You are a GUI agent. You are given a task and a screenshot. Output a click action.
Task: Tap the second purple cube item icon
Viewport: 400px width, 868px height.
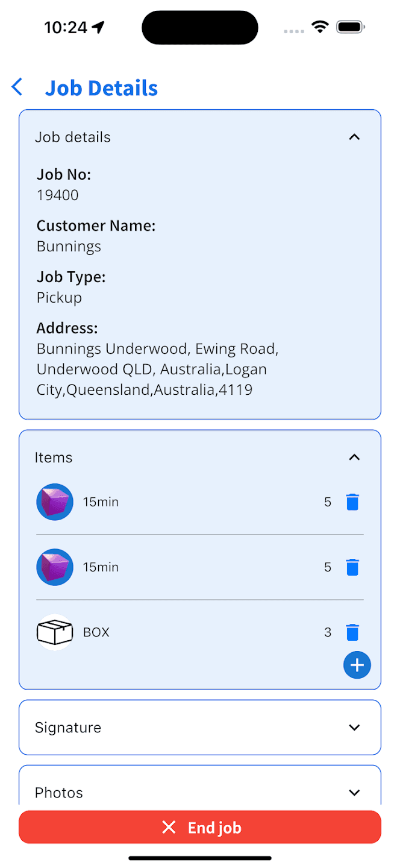pos(55,567)
